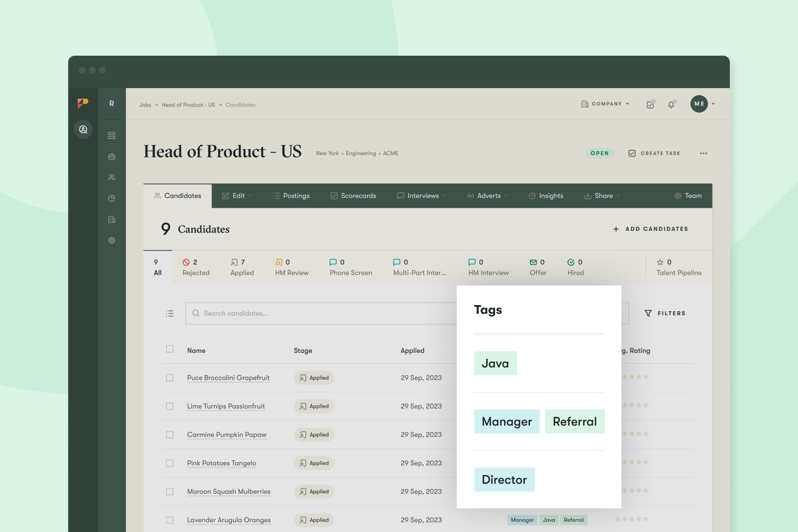The width and height of the screenshot is (798, 532).
Task: Click the Add Candidates button
Action: [x=650, y=229]
